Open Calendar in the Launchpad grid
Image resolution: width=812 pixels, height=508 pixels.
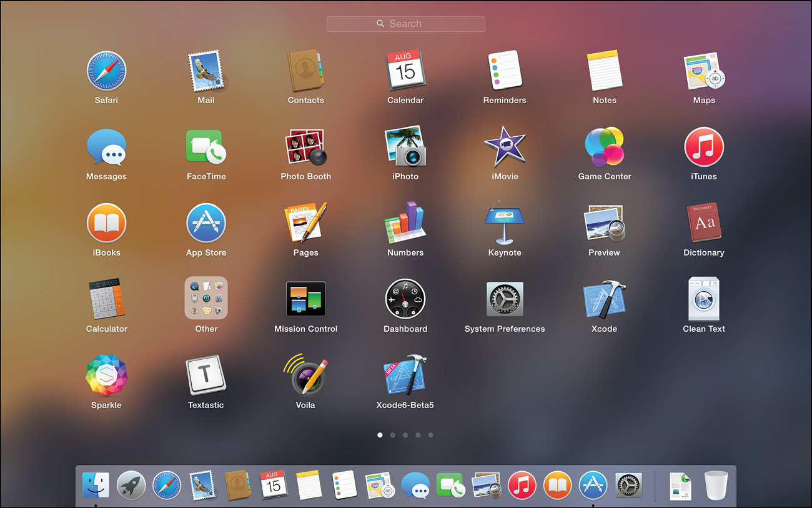(405, 71)
